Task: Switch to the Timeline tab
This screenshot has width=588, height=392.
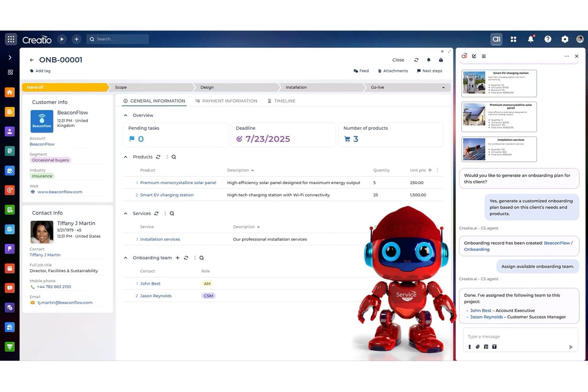Action: [281, 101]
